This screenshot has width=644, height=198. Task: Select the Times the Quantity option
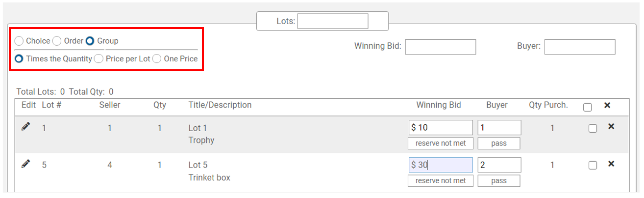click(19, 59)
